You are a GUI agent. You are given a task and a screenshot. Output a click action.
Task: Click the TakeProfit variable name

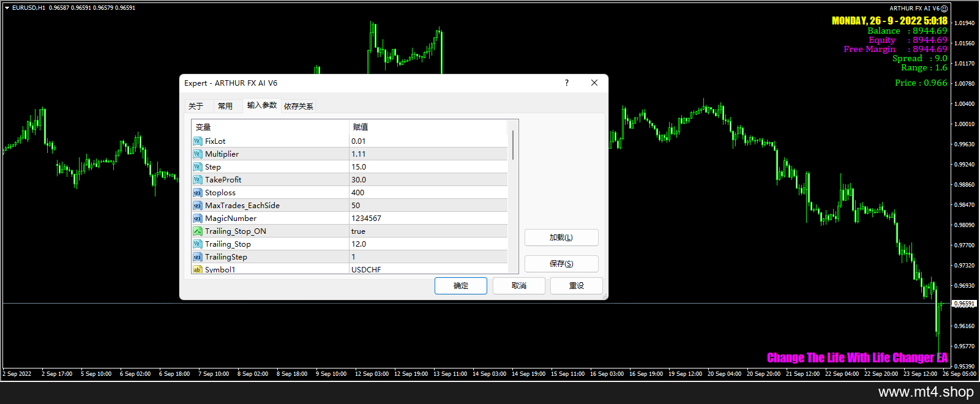pyautogui.click(x=223, y=180)
